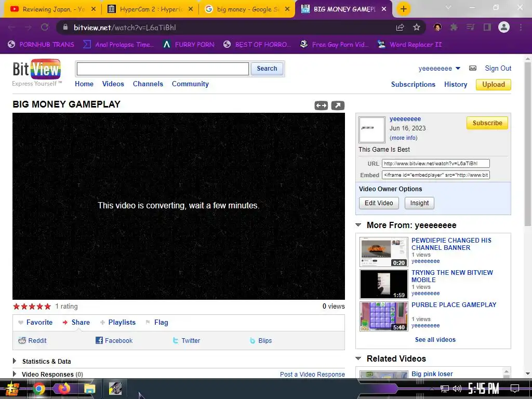Click the share page icon in address bar

click(400, 28)
